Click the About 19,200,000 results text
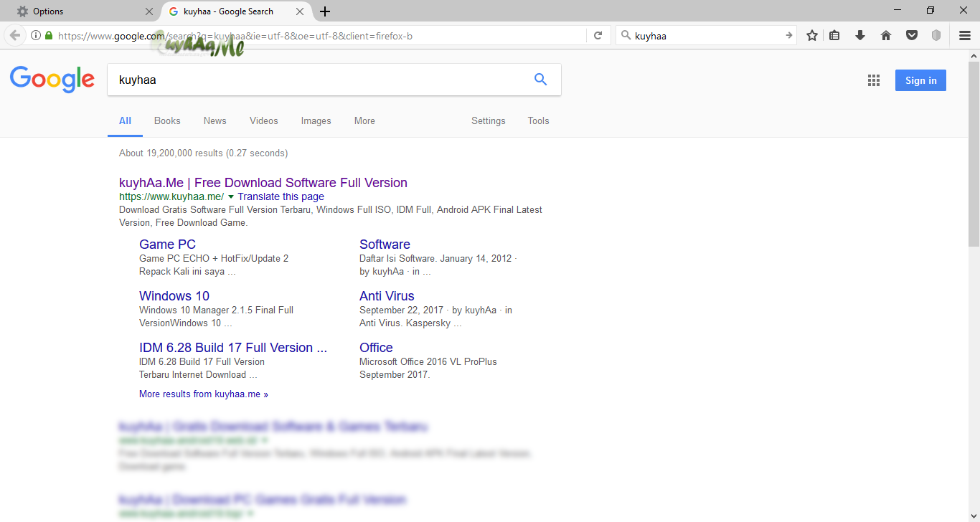Image resolution: width=980 pixels, height=522 pixels. [x=203, y=153]
